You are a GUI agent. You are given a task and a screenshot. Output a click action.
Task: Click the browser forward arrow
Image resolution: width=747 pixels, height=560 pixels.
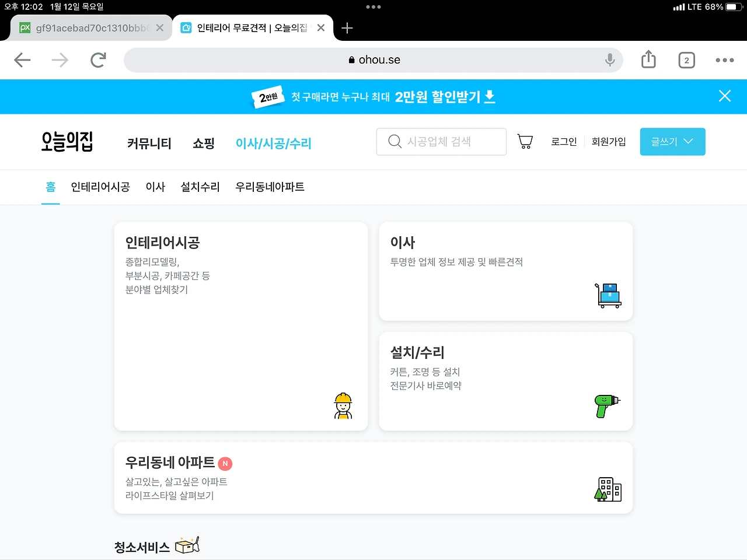tap(60, 60)
